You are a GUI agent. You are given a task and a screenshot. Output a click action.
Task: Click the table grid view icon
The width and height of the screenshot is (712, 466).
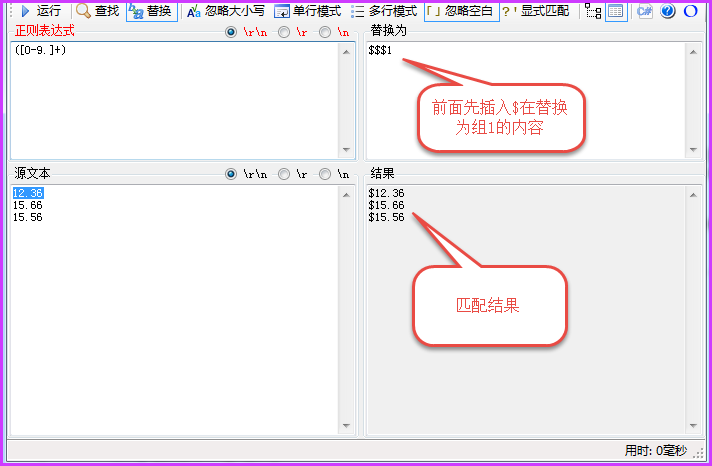(616, 11)
